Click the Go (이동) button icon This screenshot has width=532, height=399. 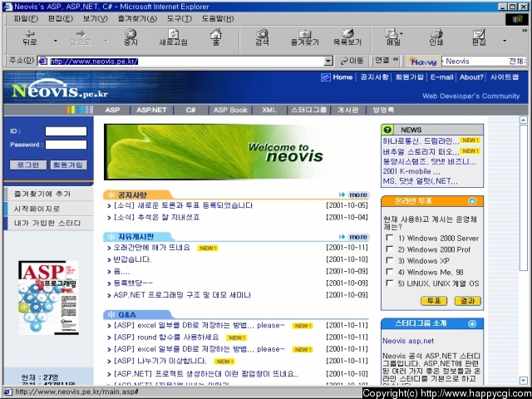[x=352, y=61]
